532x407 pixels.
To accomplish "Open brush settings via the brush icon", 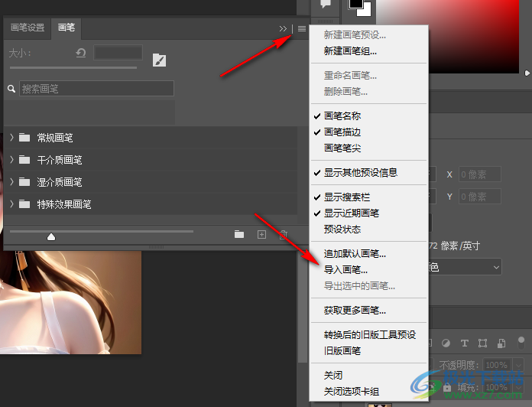I will pyautogui.click(x=159, y=60).
